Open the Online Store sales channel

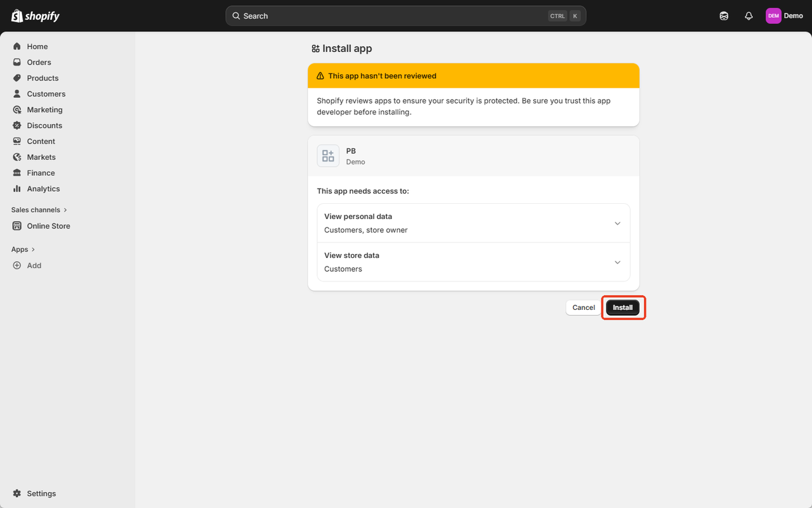pyautogui.click(x=48, y=226)
